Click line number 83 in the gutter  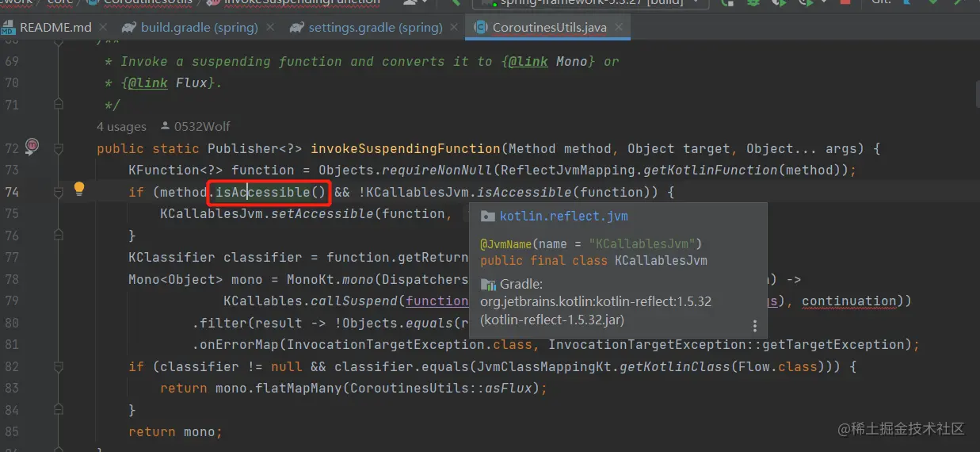click(x=11, y=388)
